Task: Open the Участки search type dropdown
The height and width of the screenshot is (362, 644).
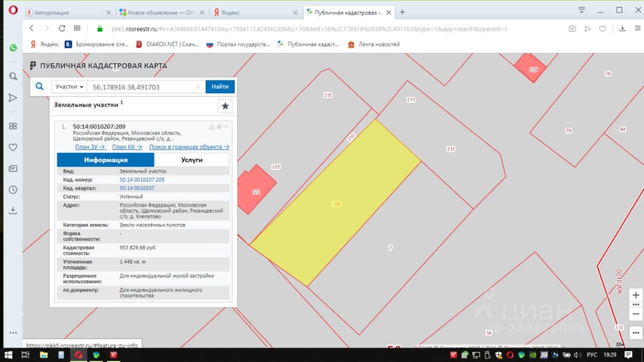Action: (x=69, y=87)
